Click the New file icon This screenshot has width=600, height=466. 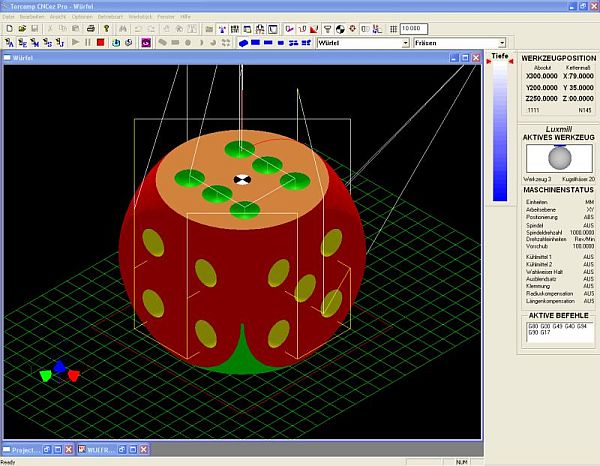click(x=8, y=29)
